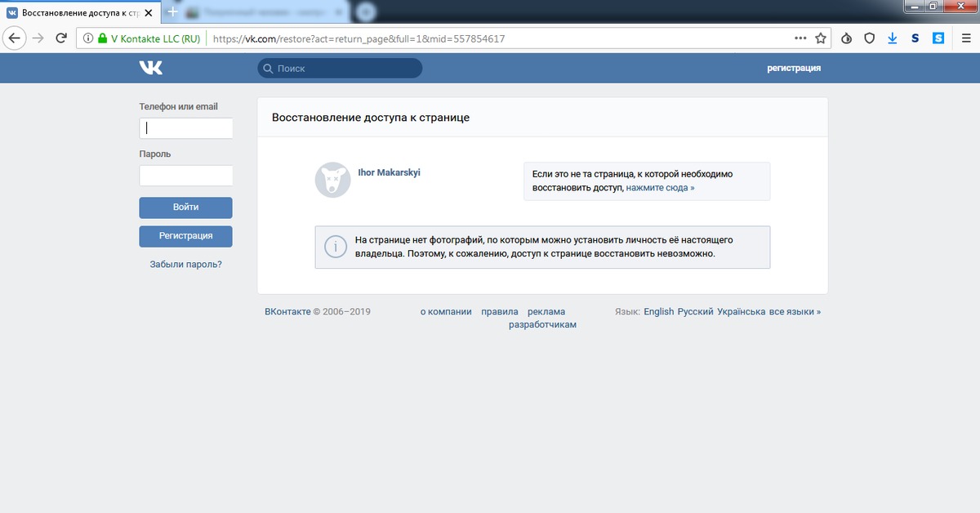The width and height of the screenshot is (980, 513).
Task: Click the green padlock security icon
Action: [x=102, y=38]
